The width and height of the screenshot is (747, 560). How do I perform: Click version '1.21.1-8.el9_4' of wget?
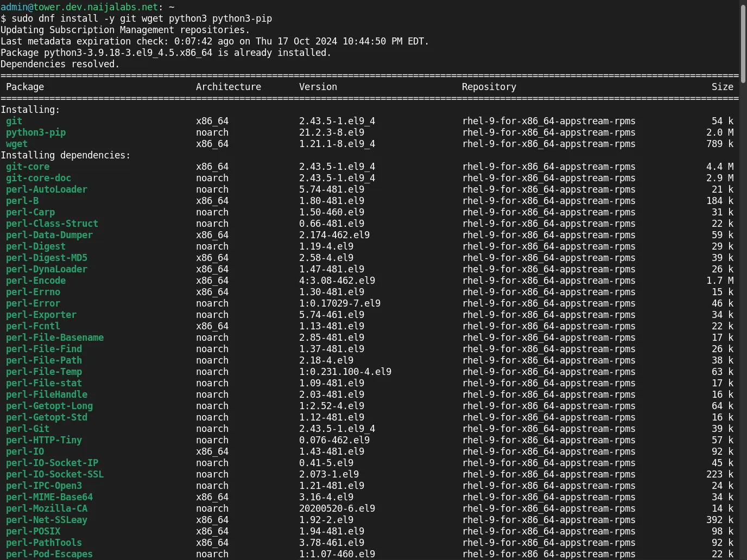click(337, 144)
